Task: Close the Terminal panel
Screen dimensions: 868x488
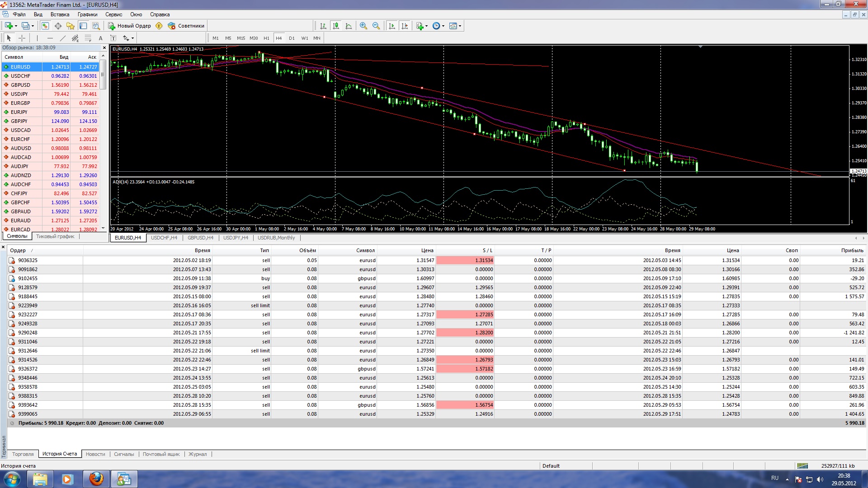Action: pyautogui.click(x=3, y=247)
